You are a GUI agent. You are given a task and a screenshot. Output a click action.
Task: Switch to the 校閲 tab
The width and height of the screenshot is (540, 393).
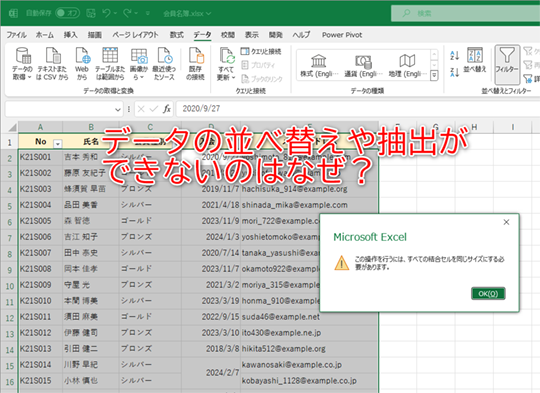coord(228,35)
